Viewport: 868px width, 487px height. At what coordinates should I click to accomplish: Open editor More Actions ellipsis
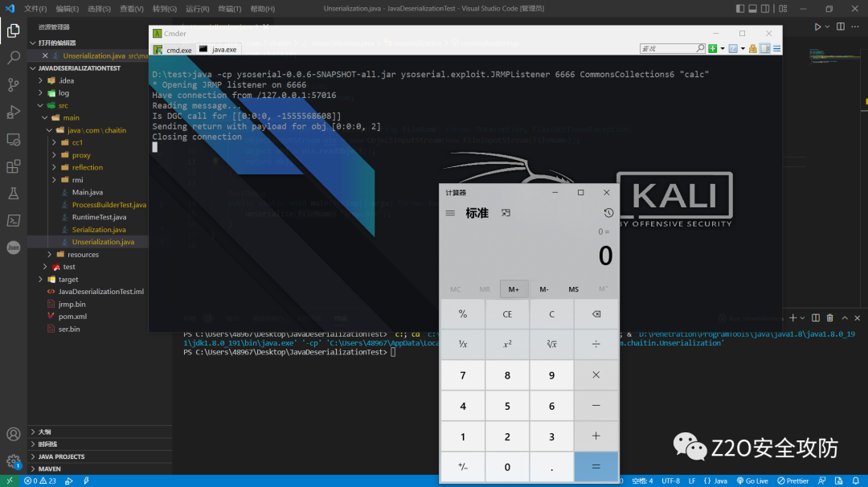tap(855, 27)
